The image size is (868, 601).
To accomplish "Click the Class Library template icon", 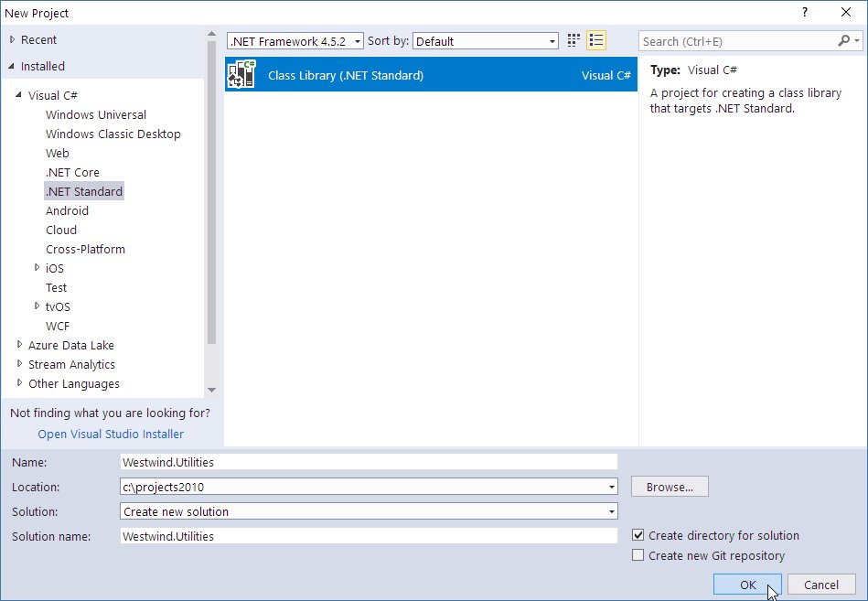I will (240, 73).
